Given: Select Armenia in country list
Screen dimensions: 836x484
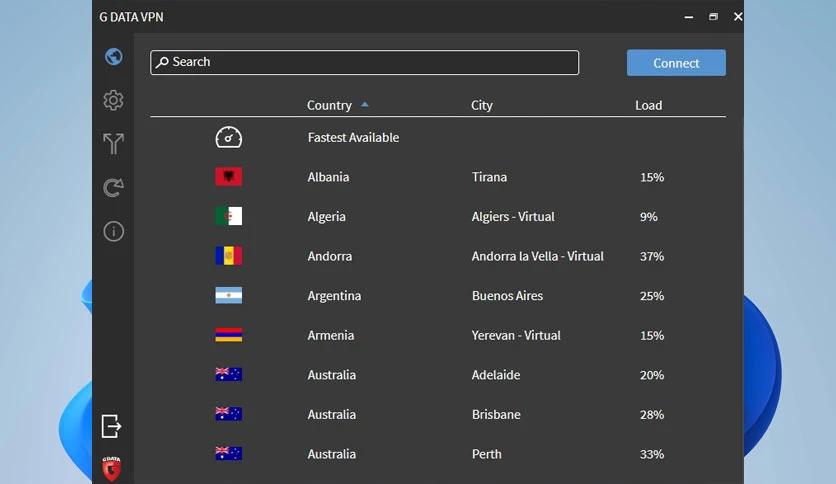Looking at the screenshot, I should point(331,335).
